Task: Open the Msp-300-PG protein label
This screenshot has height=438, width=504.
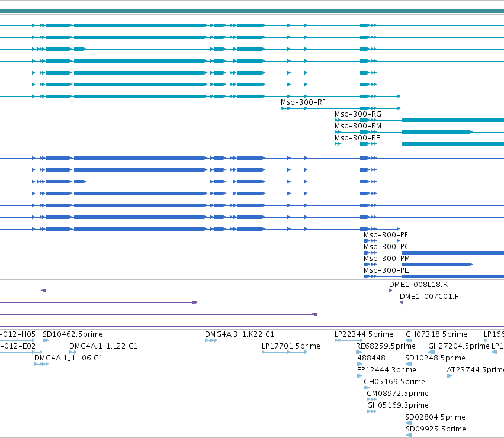Action: [387, 247]
